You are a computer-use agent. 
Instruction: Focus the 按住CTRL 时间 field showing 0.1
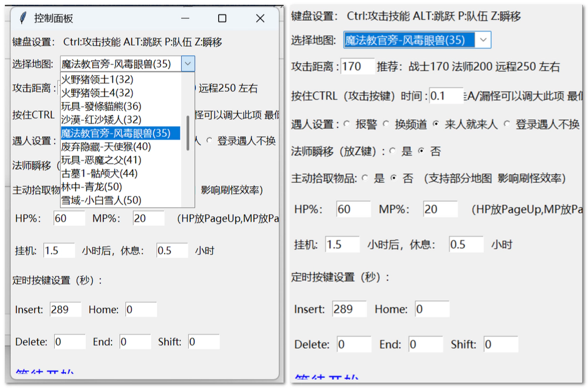[x=445, y=96]
